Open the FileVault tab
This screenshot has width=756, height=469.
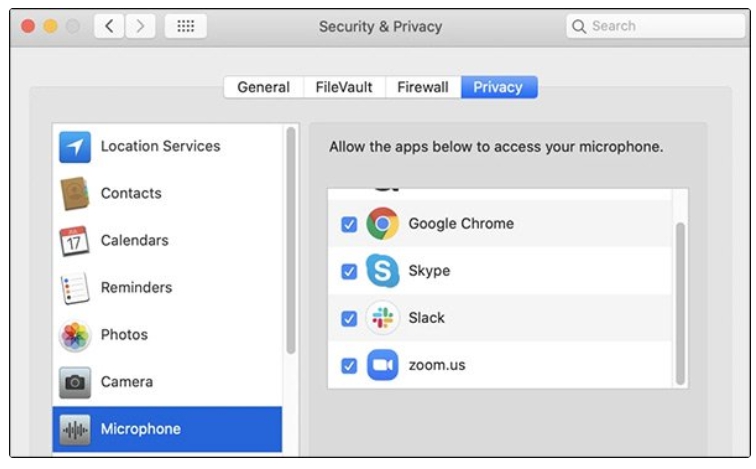344,87
